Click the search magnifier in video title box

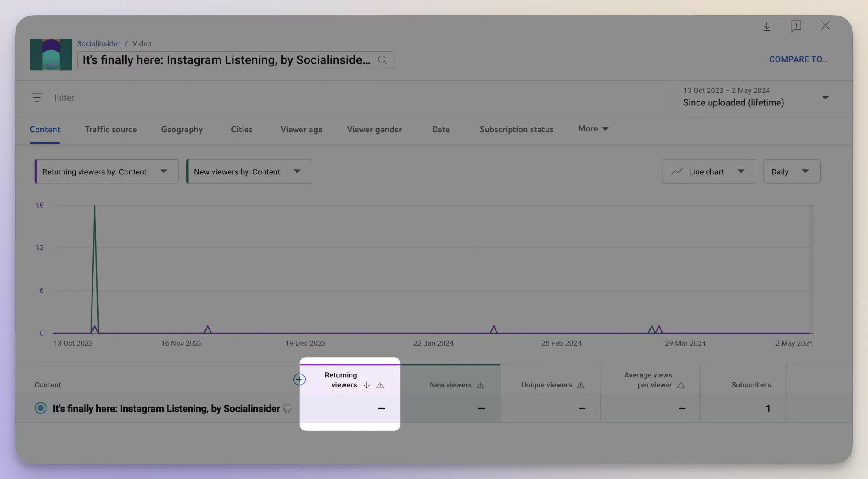pyautogui.click(x=382, y=60)
